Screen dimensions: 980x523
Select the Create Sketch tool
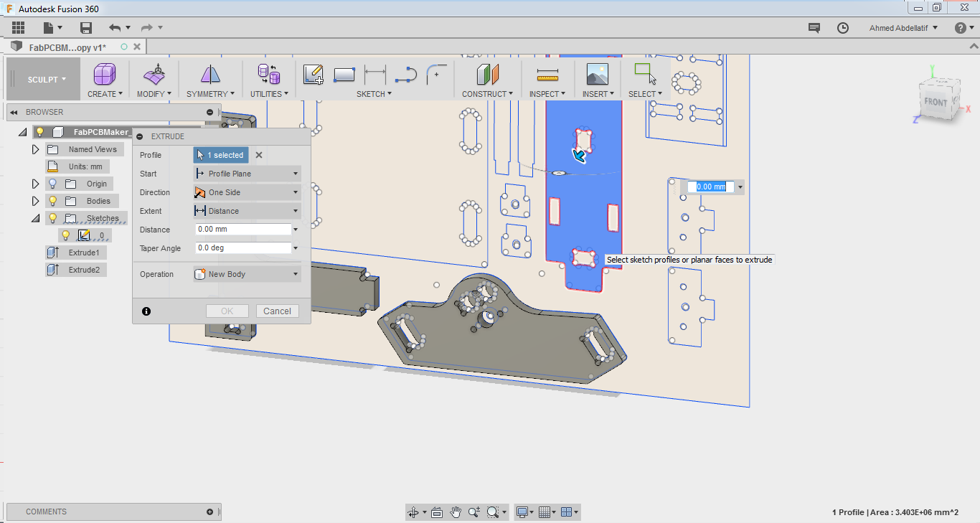pyautogui.click(x=314, y=75)
